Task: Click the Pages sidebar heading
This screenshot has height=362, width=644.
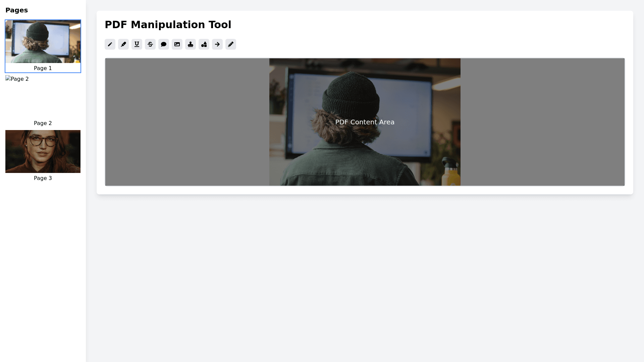Action: click(x=17, y=10)
